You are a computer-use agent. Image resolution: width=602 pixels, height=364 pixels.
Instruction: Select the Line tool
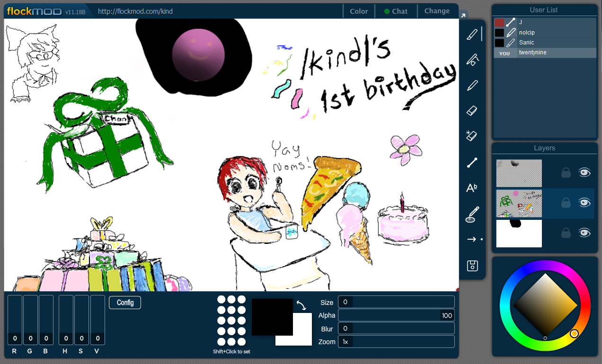click(472, 163)
